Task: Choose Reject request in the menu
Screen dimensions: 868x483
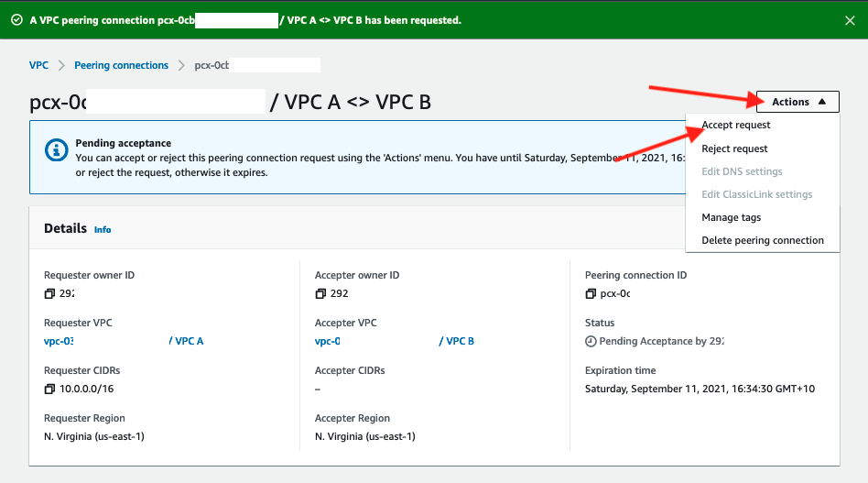Action: click(734, 148)
